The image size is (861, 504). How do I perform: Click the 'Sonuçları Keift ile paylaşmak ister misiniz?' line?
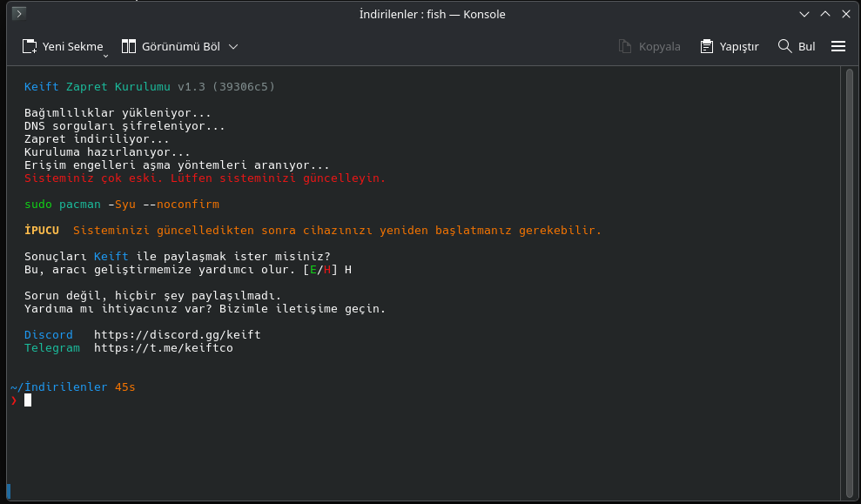coord(178,257)
